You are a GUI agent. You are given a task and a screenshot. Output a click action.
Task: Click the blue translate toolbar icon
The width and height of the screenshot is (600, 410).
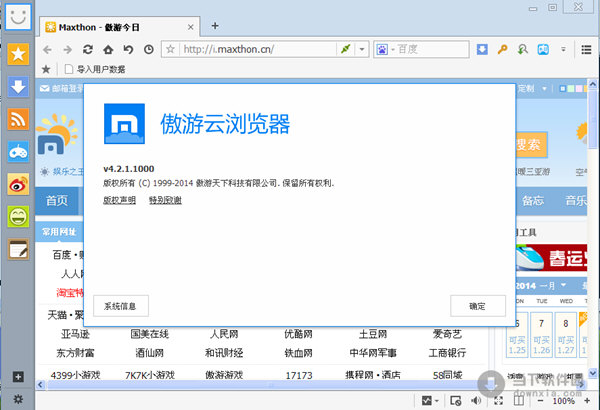(543, 49)
